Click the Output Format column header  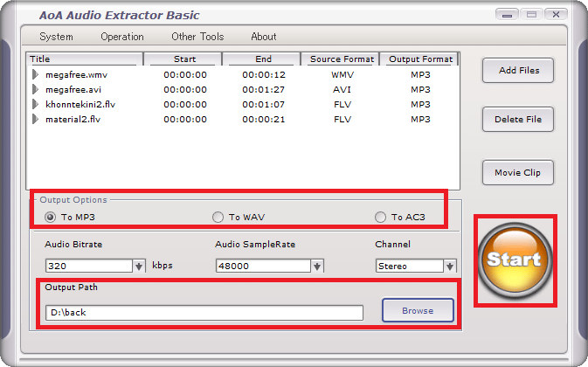[419, 59]
